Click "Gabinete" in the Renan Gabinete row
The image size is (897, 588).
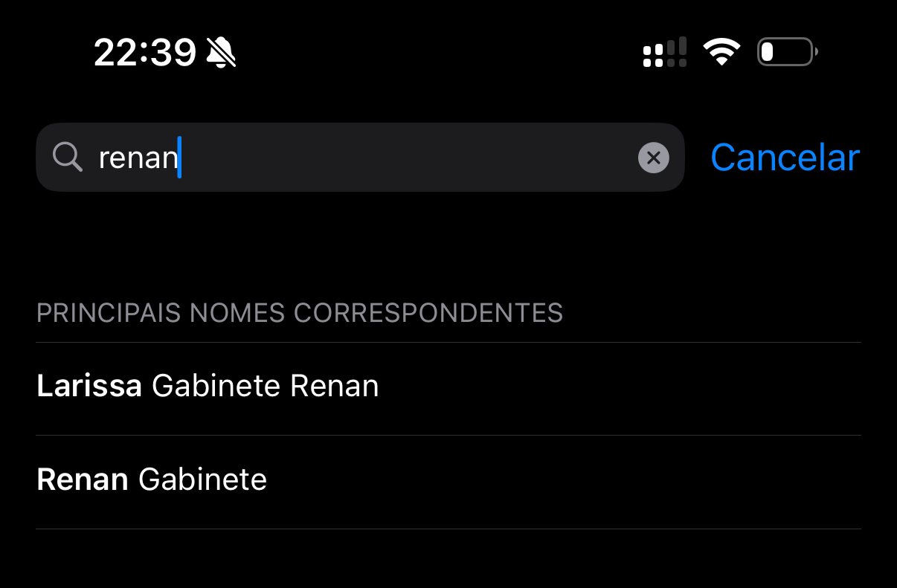coord(202,480)
